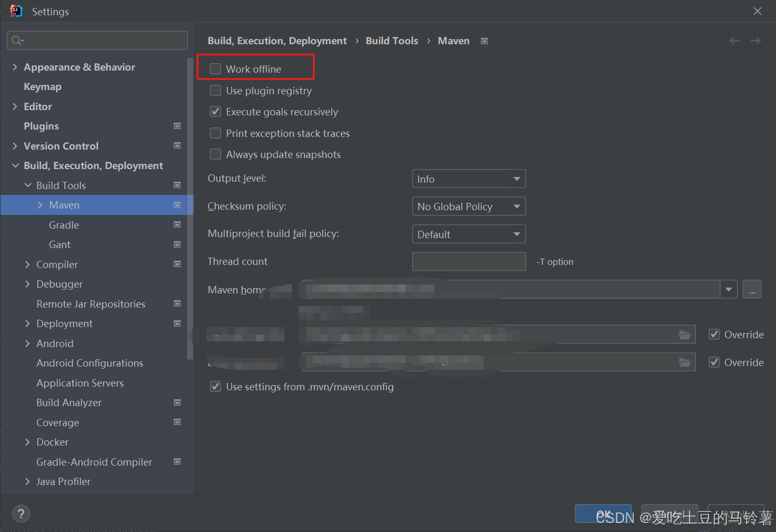Screen dimensions: 776x532
Task: Open Application Servers settings
Action: point(80,383)
